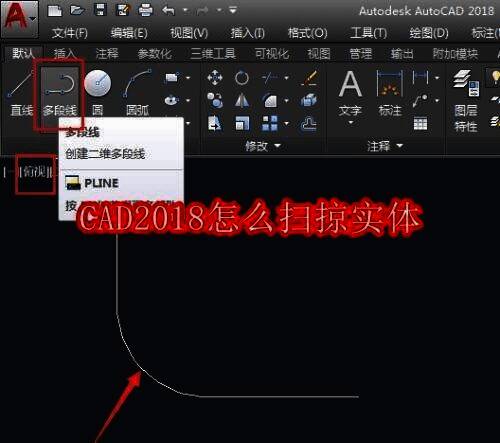
Task: Expand the 文字 text dropdown arrow
Action: [x=350, y=123]
